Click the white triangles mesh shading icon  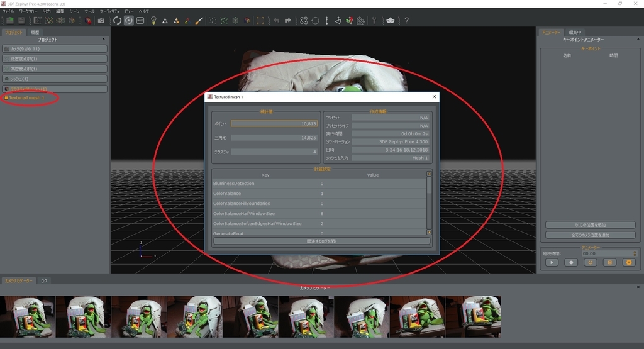[x=165, y=21]
